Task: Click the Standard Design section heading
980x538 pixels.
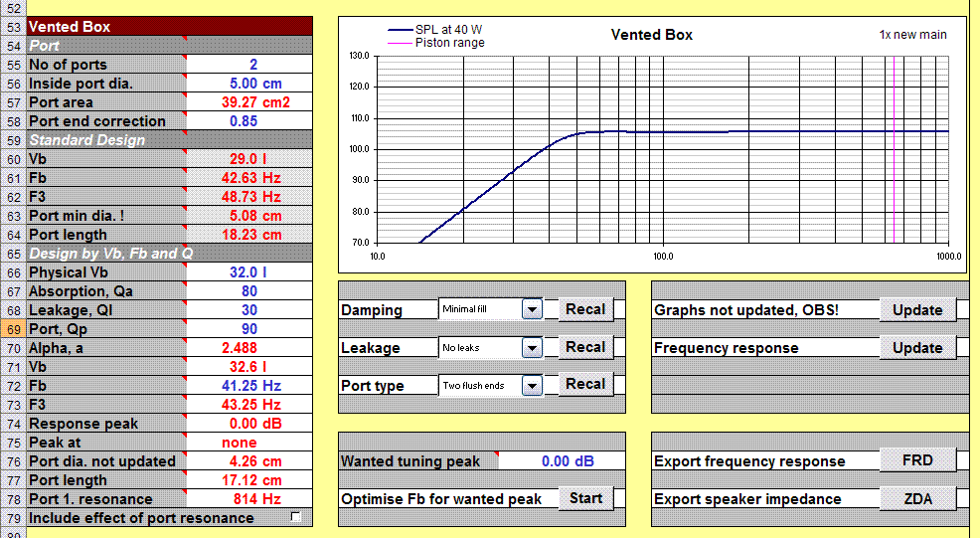Action: pos(169,140)
